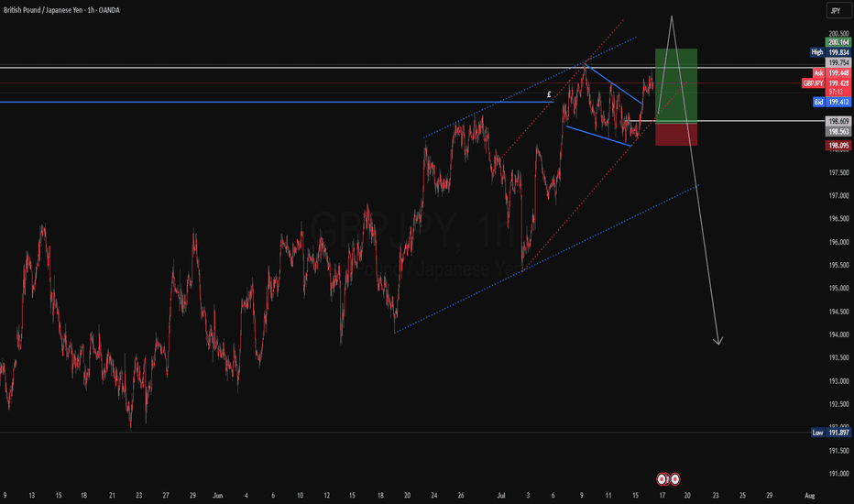This screenshot has width=854, height=504.
Task: Click date 26 on the time axis
Action: pos(461,495)
